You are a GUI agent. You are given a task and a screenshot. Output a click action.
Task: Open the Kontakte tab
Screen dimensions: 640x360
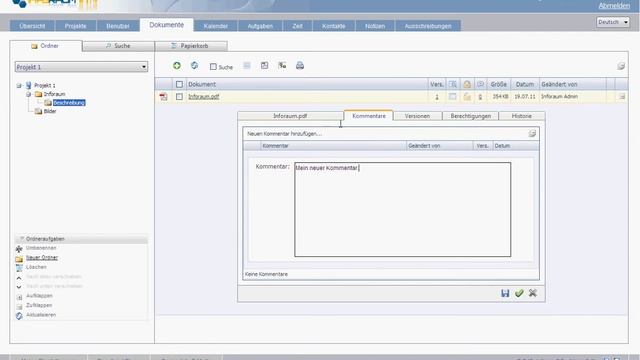point(333,26)
